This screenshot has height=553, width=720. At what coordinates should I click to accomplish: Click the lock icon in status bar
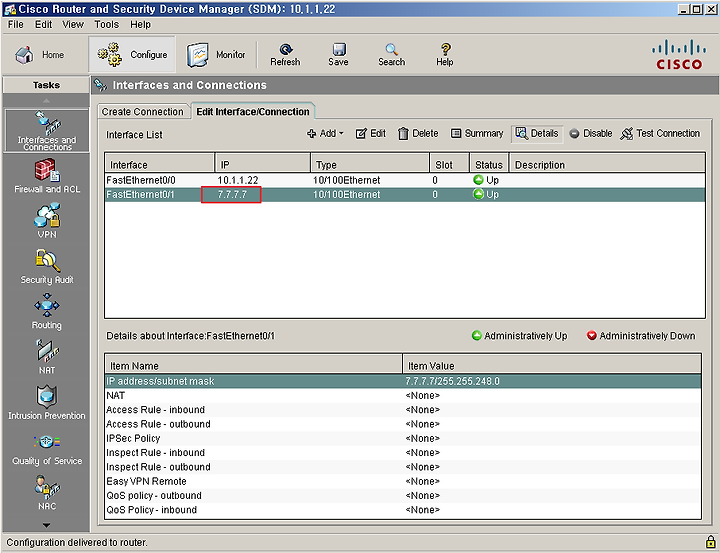710,542
